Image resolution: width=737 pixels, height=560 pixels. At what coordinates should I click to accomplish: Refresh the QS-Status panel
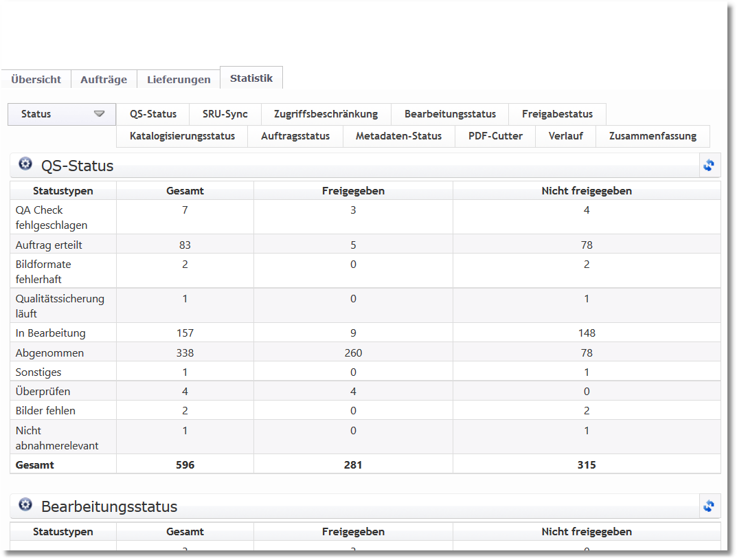click(x=709, y=166)
